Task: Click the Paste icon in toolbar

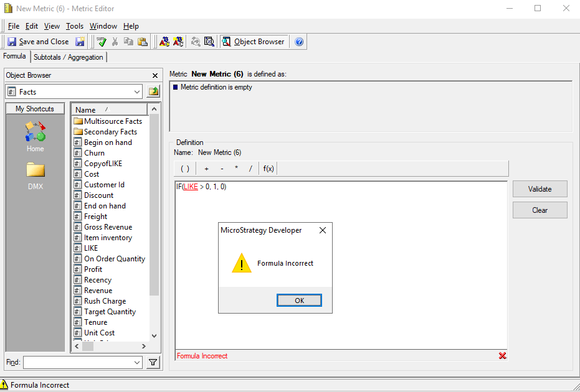Action: point(142,42)
